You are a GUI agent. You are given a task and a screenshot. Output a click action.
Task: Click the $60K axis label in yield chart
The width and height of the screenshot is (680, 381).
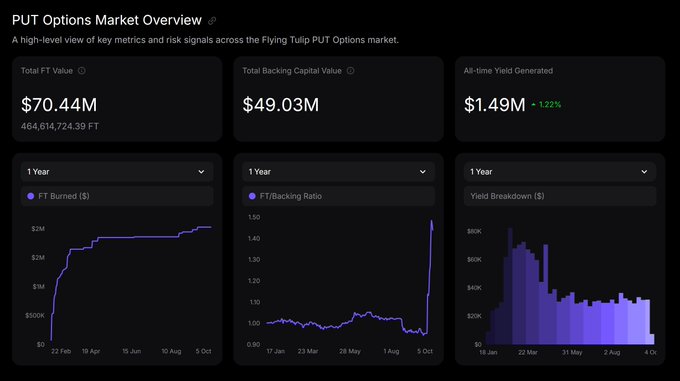pos(474,260)
